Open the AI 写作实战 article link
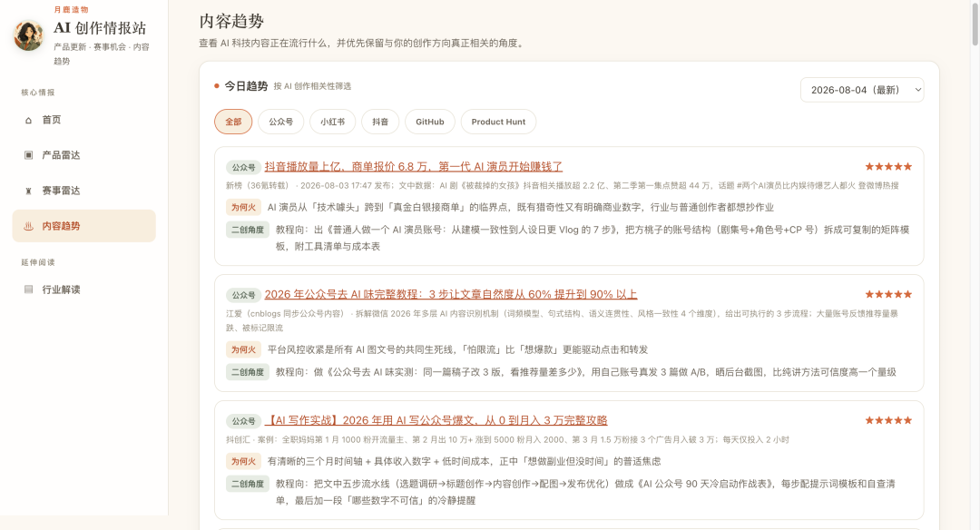Image resolution: width=980 pixels, height=530 pixels. click(436, 420)
